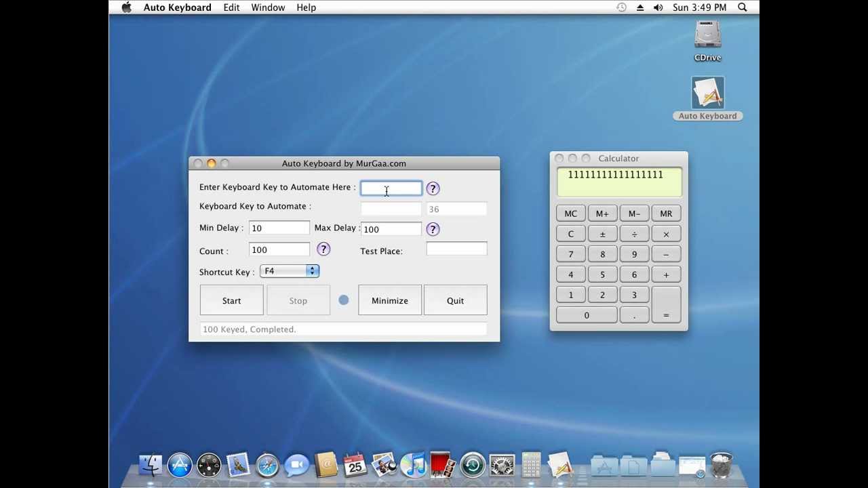Click volume icon in menu bar
Screen dimensions: 868x488
coord(658,7)
